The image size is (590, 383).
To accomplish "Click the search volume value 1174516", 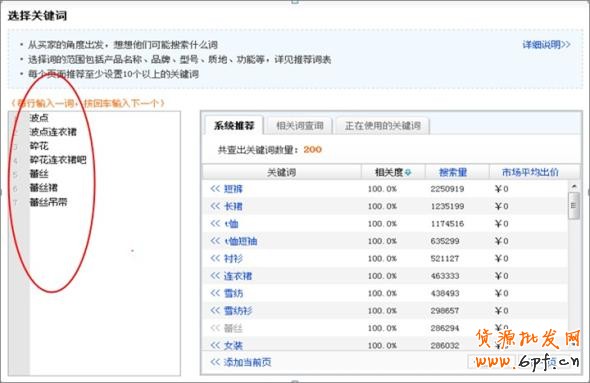I will 447,223.
